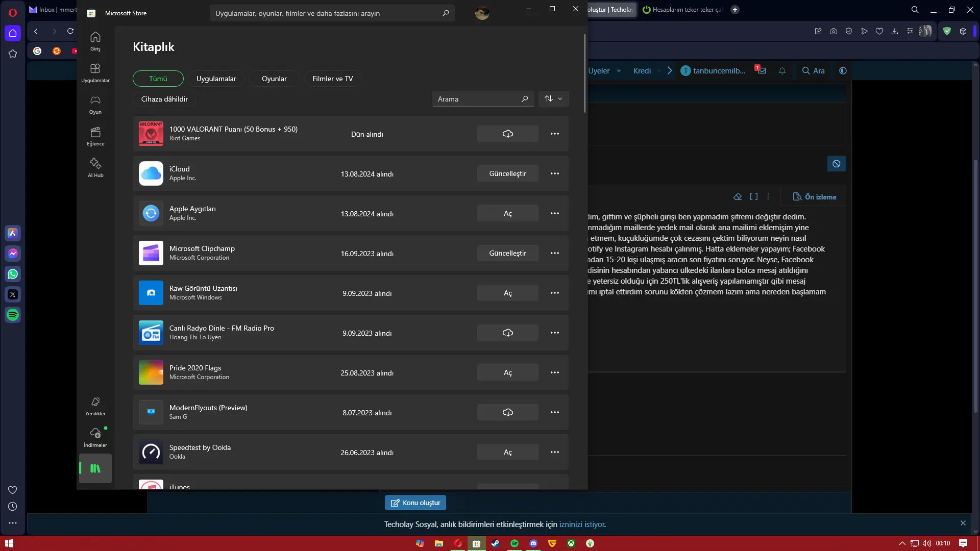Open the Kredi forum menu item
Viewport: 980px width, 551px height.
(642, 71)
